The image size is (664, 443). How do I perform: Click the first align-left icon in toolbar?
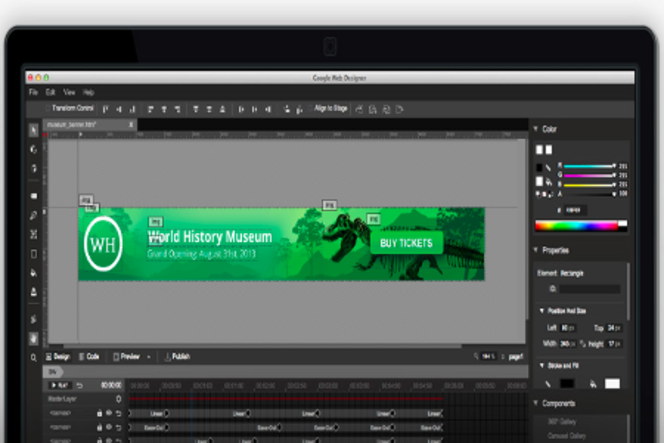pyautogui.click(x=105, y=108)
